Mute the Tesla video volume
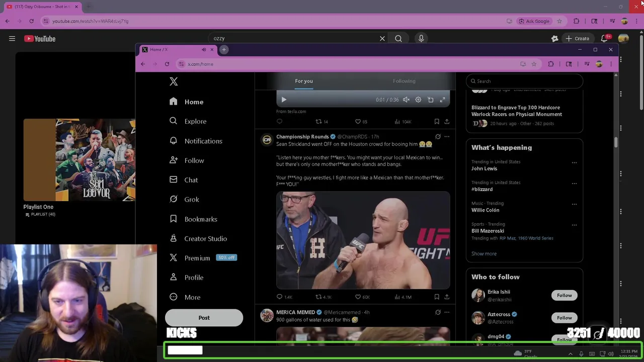Viewport: 644px width, 362px height. 406,100
